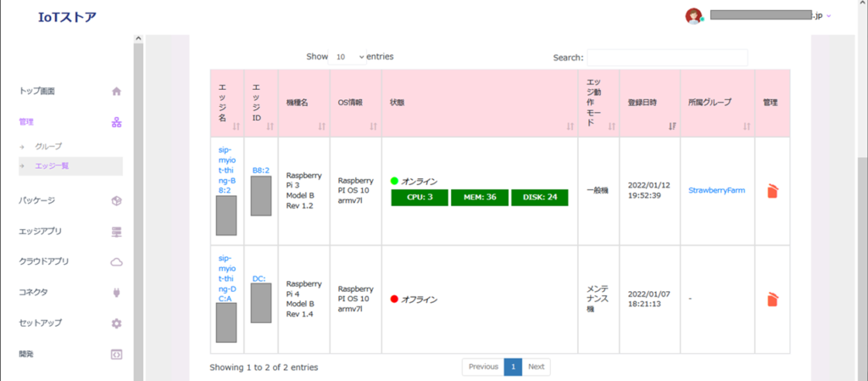Viewport: 868px width, 381px height.
Task: Open the StrawberryFarm group link
Action: (x=716, y=191)
